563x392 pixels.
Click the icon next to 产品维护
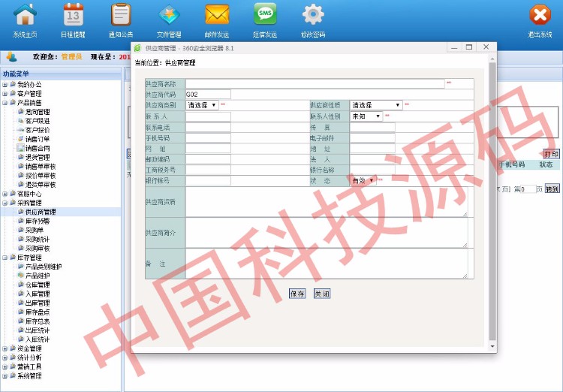21,276
